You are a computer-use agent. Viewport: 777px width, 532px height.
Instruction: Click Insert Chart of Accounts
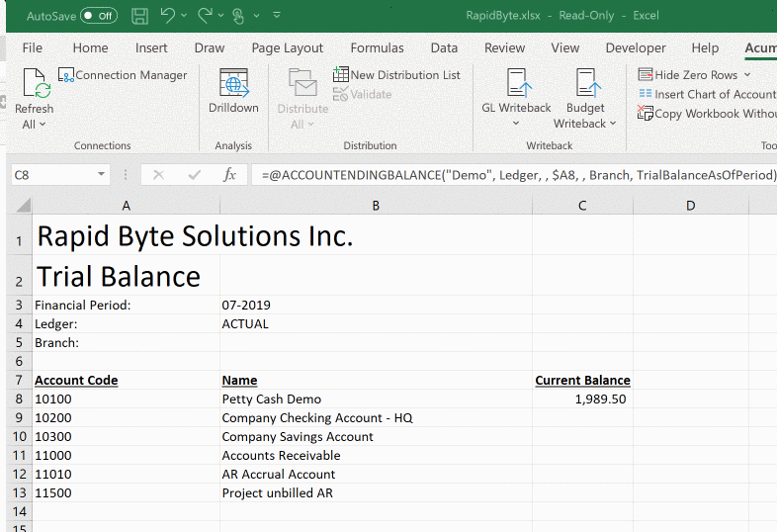[x=708, y=94]
